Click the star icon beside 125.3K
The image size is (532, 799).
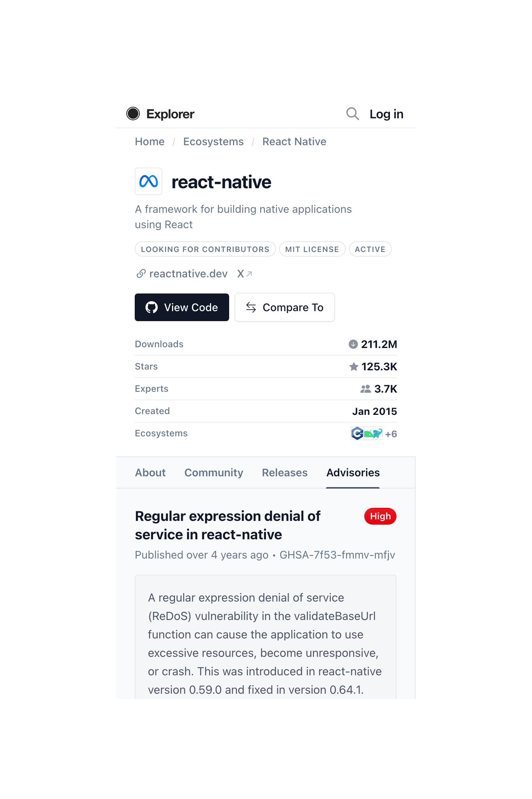(x=354, y=367)
